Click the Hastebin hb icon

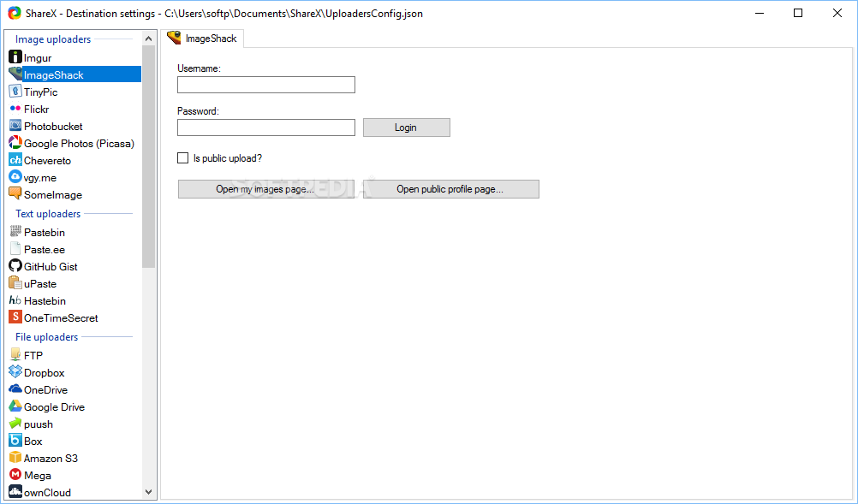[x=15, y=300]
